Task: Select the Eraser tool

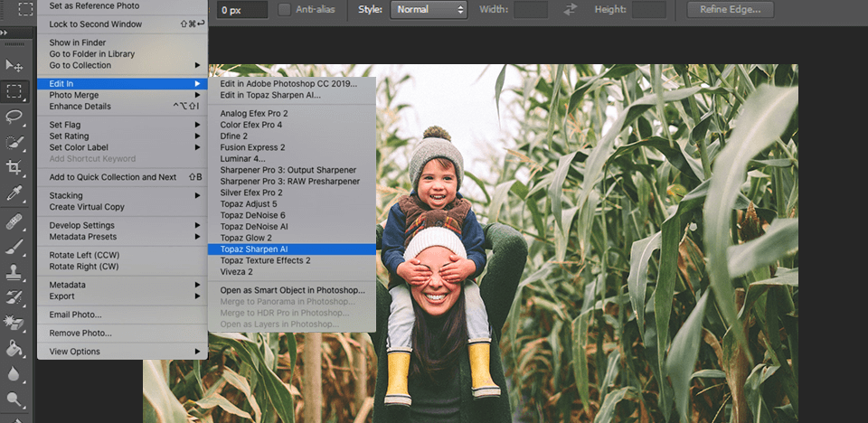Action: (14, 324)
